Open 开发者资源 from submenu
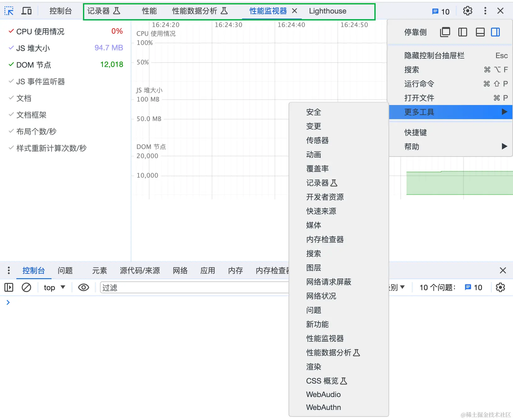This screenshot has height=420, width=513. tap(339, 197)
